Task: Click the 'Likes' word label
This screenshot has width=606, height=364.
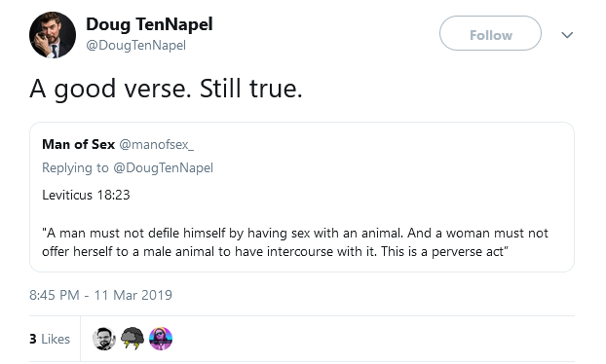Action: pyautogui.click(x=56, y=339)
